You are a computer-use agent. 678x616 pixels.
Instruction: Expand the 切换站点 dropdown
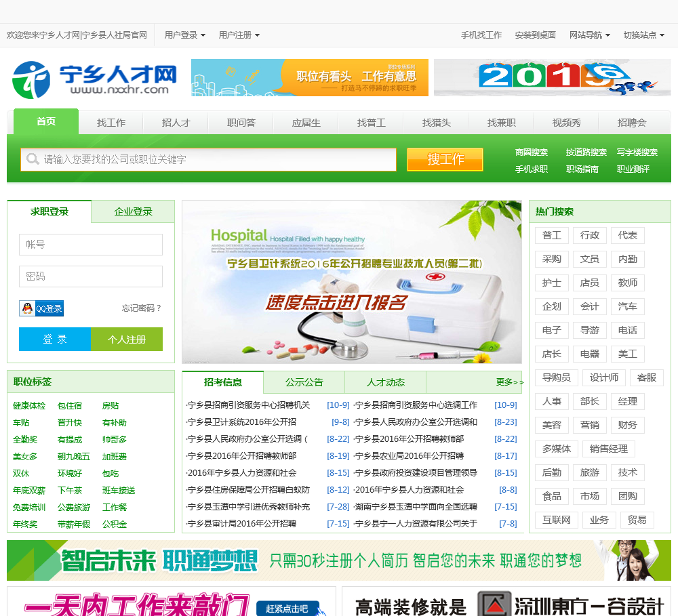pyautogui.click(x=643, y=35)
